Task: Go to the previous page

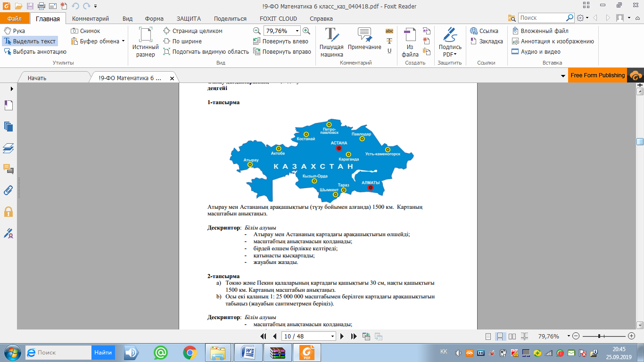Action: (x=275, y=336)
